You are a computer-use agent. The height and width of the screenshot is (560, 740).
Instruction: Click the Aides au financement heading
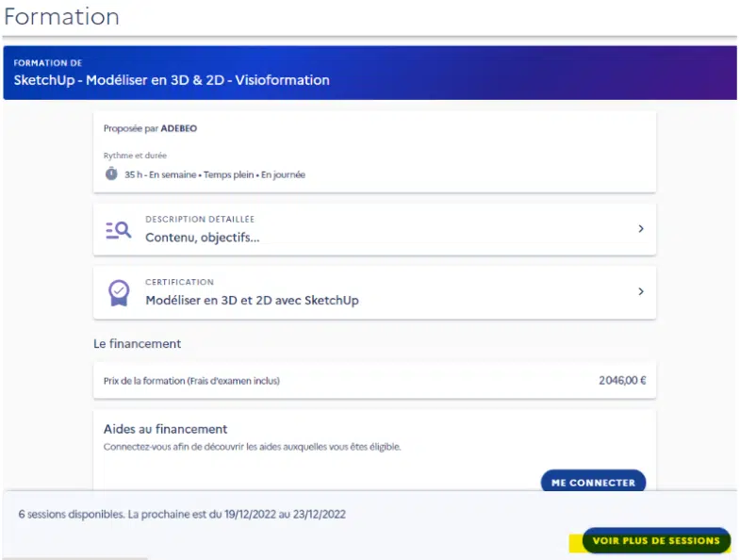pyautogui.click(x=165, y=429)
